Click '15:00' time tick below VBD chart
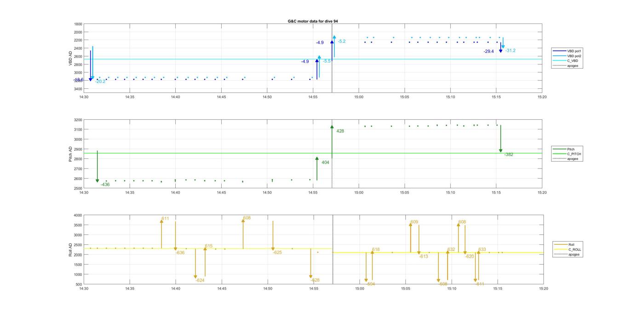The height and width of the screenshot is (319, 644). 359,97
